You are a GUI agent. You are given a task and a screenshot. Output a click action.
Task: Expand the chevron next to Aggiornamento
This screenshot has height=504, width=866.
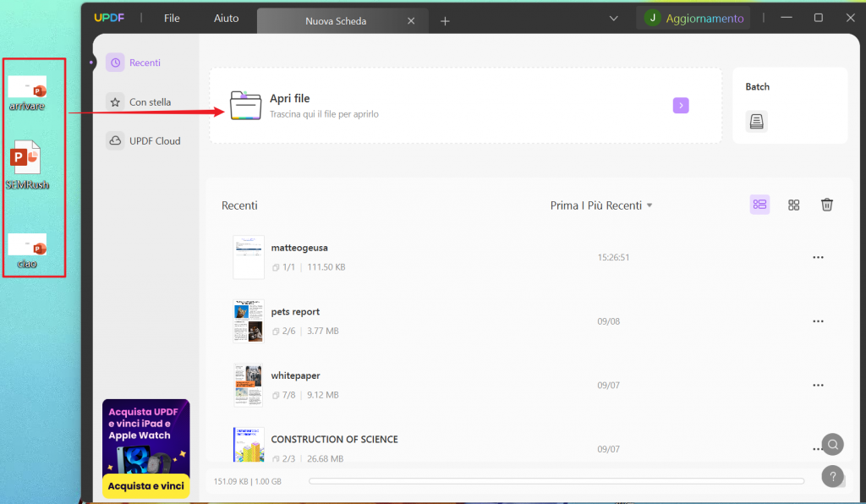[x=612, y=18]
